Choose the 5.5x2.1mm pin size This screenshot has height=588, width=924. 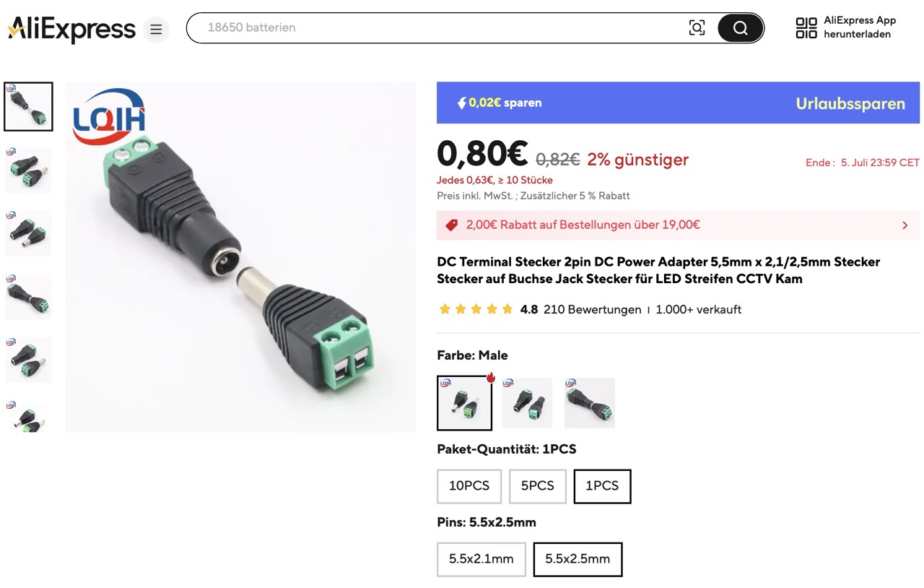pyautogui.click(x=481, y=559)
